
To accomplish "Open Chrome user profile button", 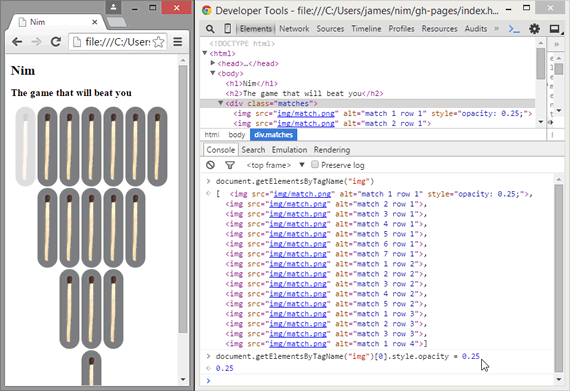I will 113,7.
